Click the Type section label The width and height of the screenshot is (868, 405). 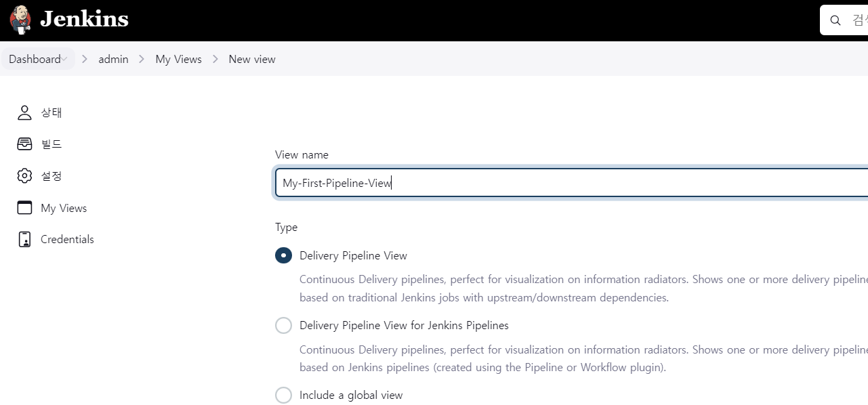click(x=286, y=227)
